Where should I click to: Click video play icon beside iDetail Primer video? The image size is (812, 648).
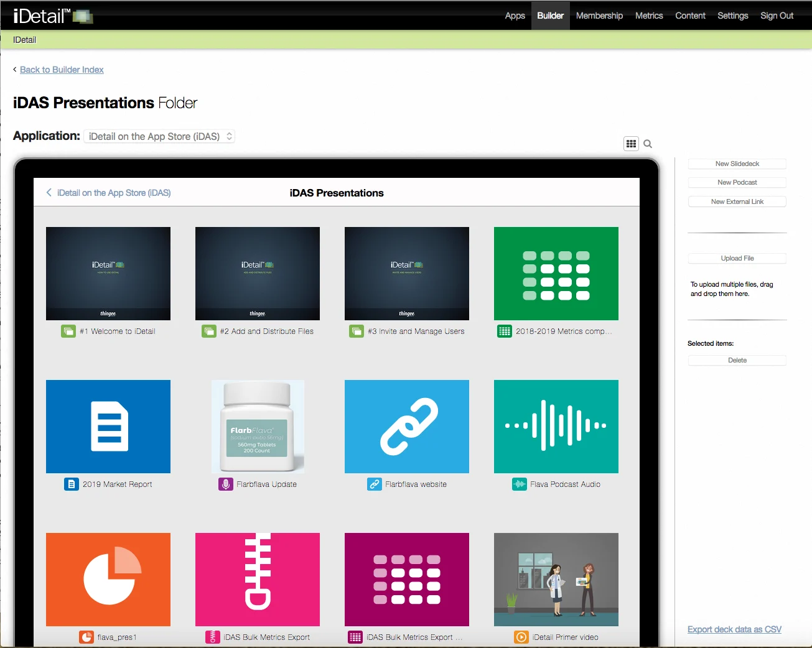[x=521, y=637]
